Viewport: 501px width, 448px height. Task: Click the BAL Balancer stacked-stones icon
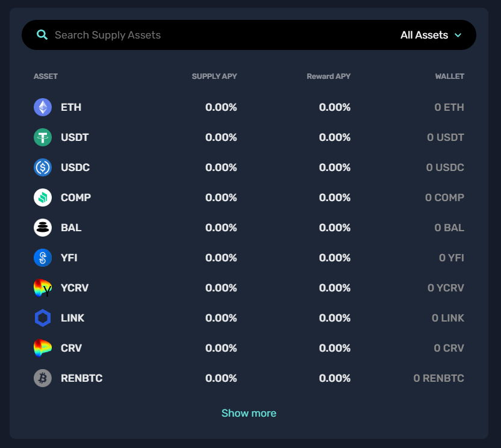tap(43, 228)
